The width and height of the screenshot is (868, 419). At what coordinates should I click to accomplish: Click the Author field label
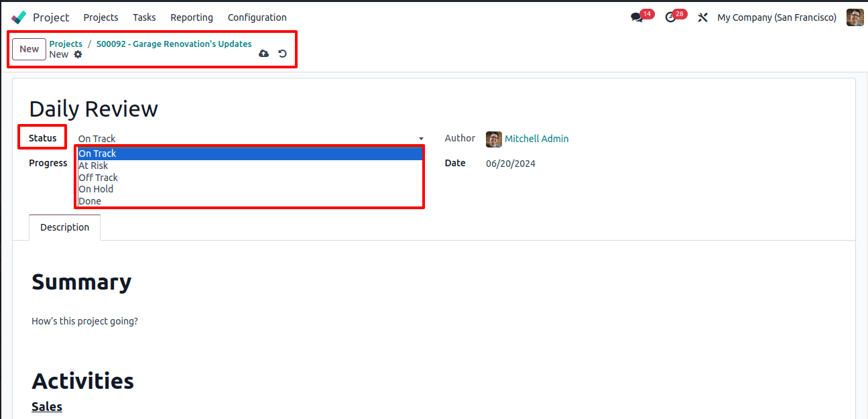[460, 138]
